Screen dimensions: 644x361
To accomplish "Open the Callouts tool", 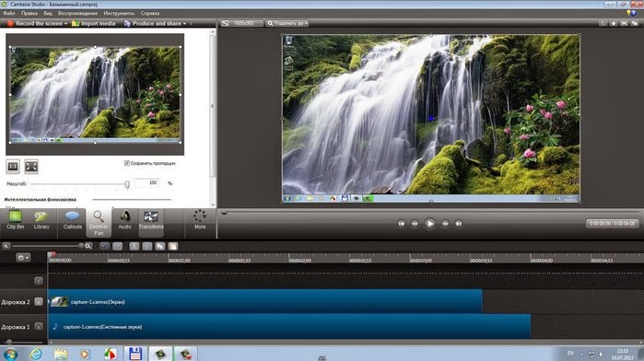I will pos(72,220).
